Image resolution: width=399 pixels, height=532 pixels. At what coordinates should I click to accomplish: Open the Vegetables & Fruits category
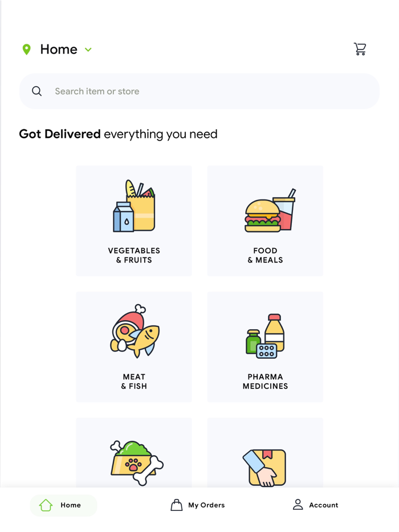(134, 221)
